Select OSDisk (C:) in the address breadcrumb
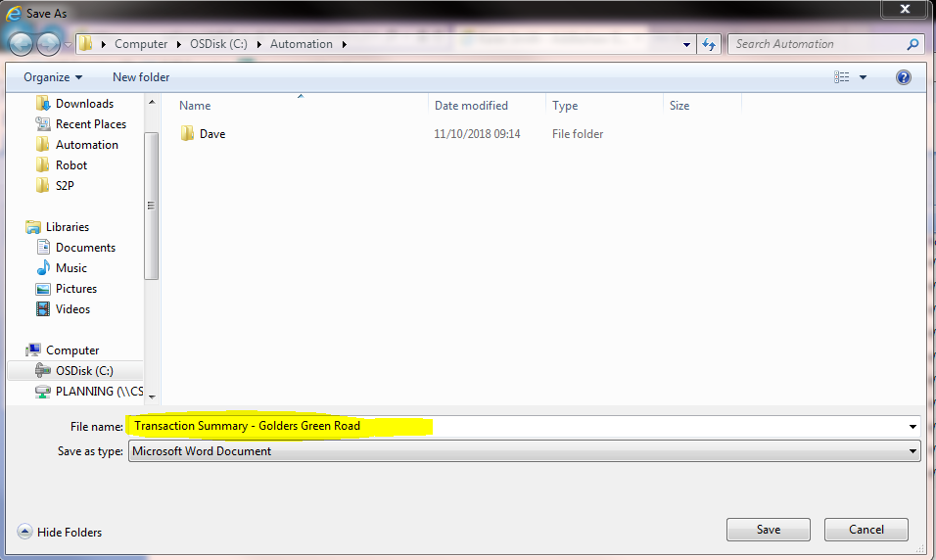Screen dimensions: 936x560 pos(218,44)
